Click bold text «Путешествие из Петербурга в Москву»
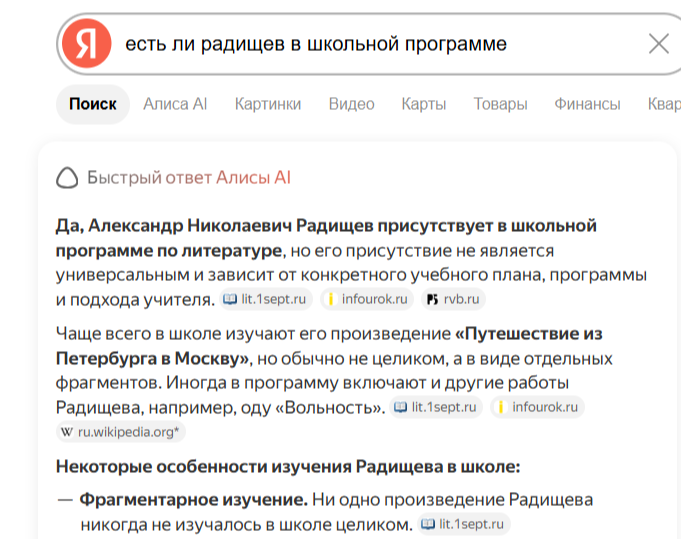 coord(329,346)
